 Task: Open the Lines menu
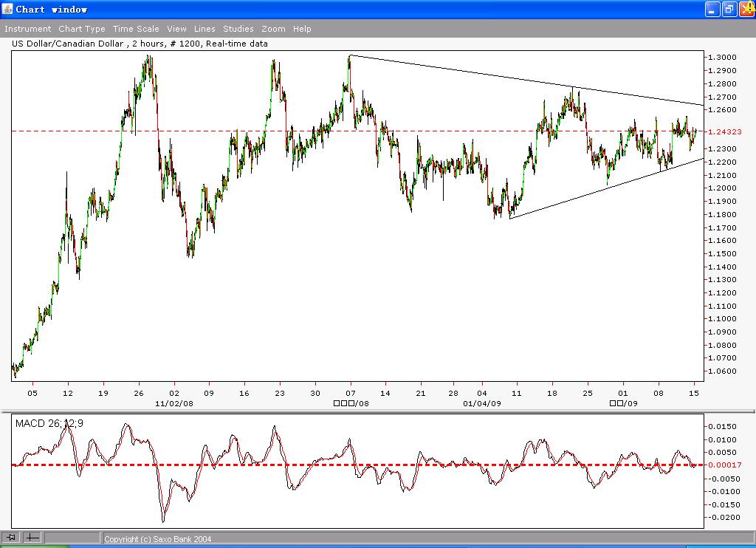(205, 29)
